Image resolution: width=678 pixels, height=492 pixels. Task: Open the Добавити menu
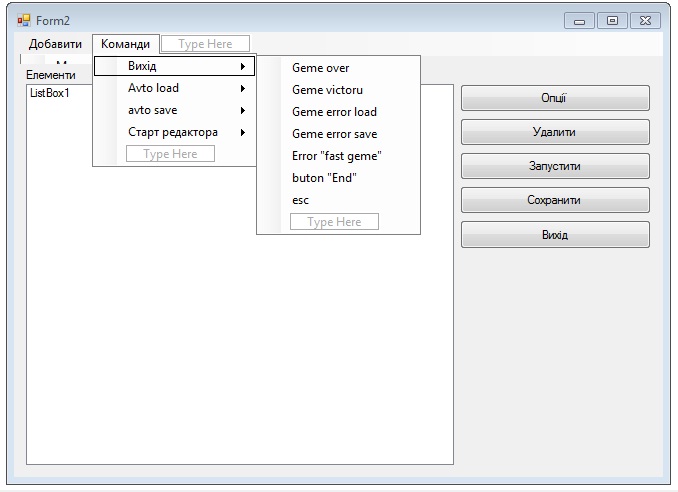coord(55,44)
